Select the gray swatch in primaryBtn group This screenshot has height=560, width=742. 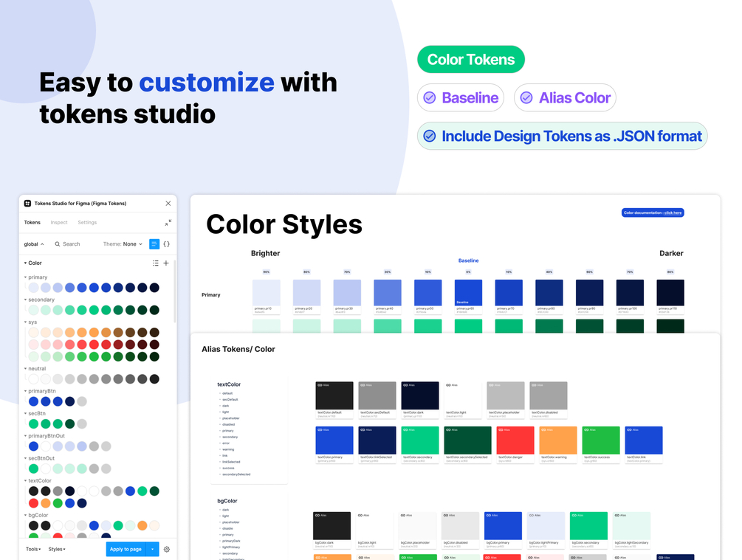click(82, 401)
